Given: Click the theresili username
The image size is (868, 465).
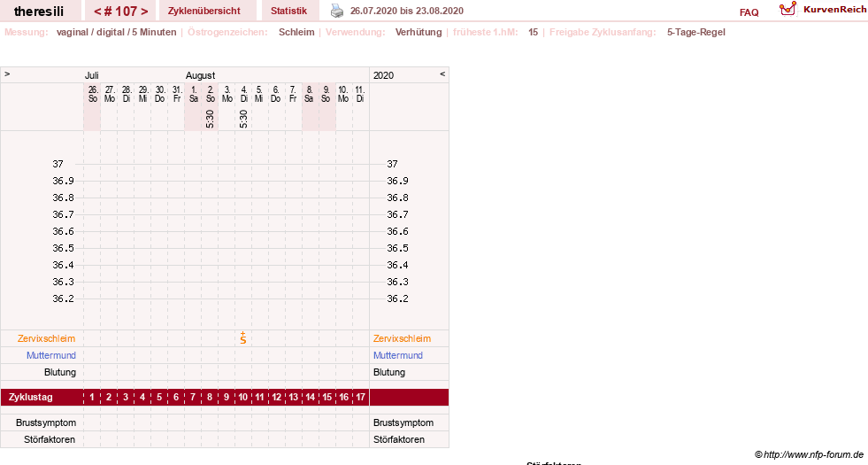Looking at the screenshot, I should click(39, 12).
